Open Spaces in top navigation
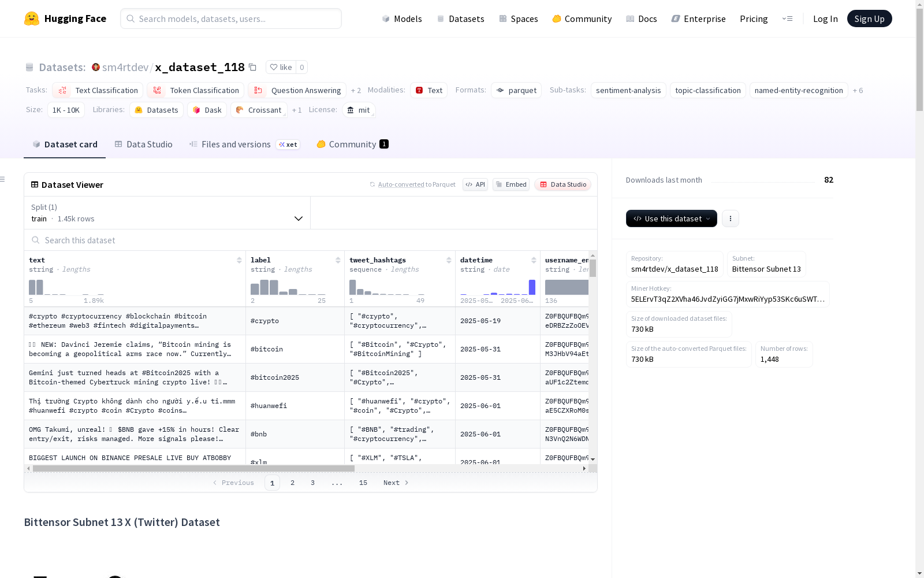 pyautogui.click(x=519, y=18)
